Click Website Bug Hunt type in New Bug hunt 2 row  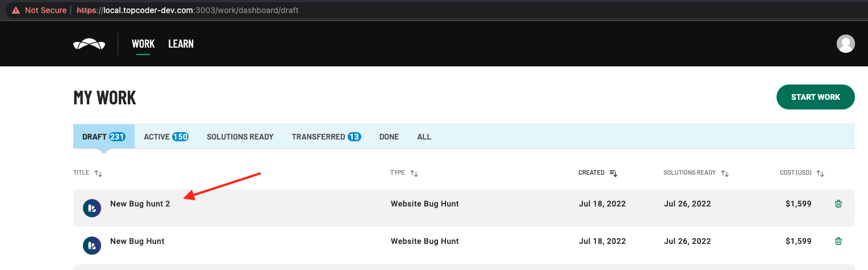tap(425, 204)
